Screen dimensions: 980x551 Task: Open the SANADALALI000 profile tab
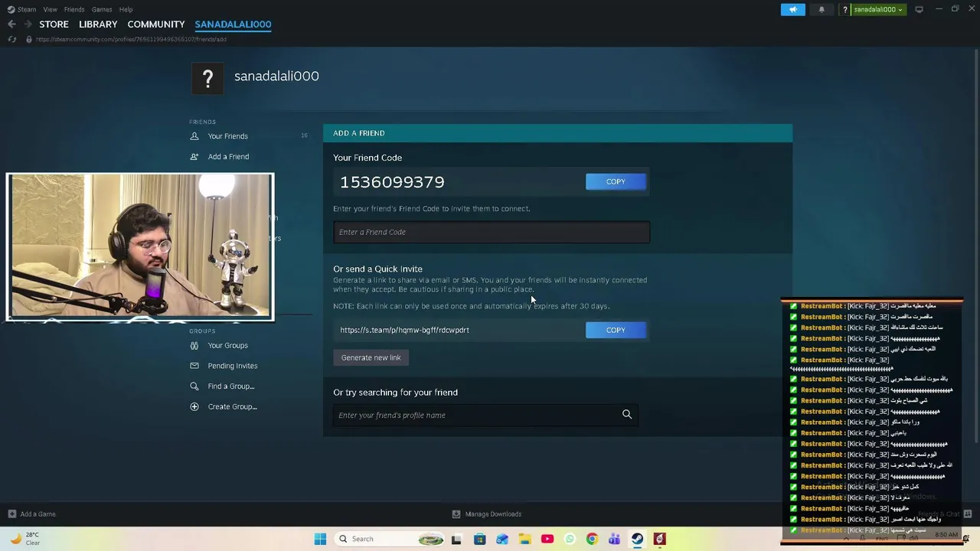(233, 24)
